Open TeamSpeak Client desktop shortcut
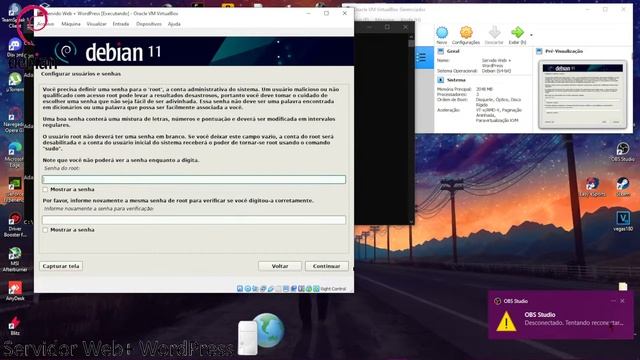 pos(15,16)
